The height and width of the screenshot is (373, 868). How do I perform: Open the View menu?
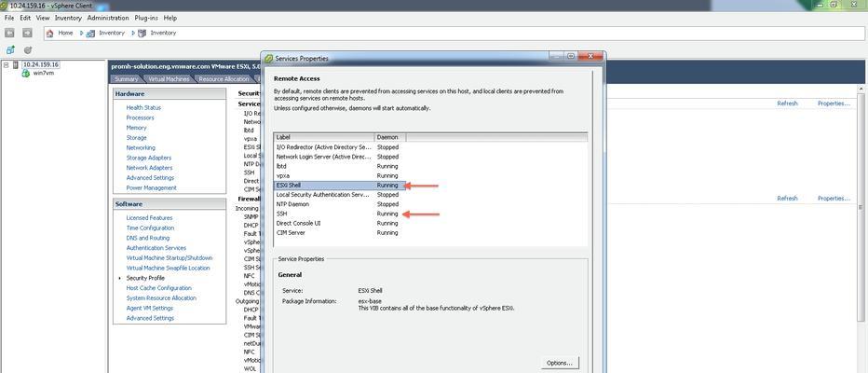click(x=43, y=18)
